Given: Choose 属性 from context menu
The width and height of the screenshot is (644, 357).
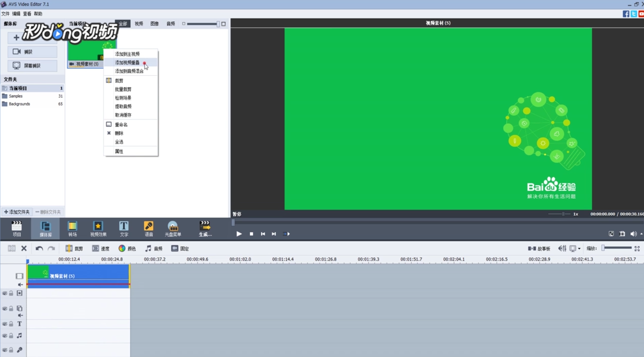Looking at the screenshot, I should coord(131,151).
